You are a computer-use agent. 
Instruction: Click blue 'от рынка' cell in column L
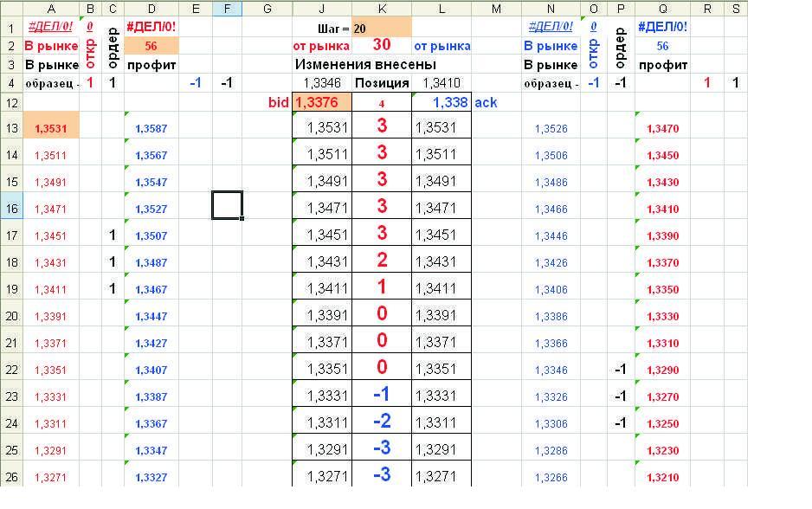click(441, 46)
